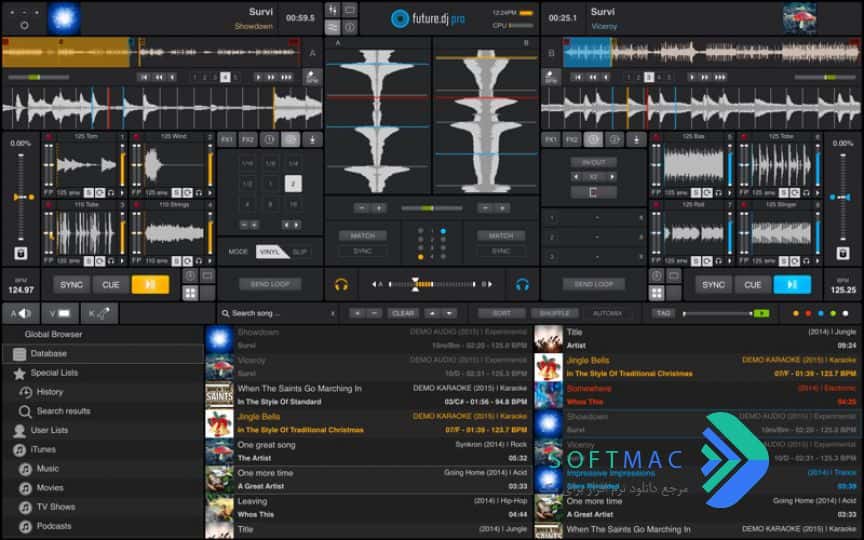Click deck B IN/OUT loop button

point(593,163)
